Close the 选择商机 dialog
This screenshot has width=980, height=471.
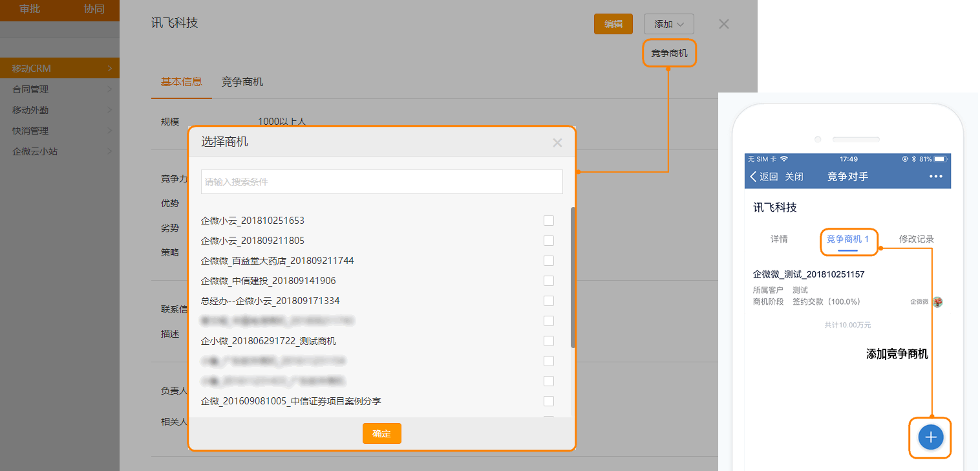coord(557,143)
